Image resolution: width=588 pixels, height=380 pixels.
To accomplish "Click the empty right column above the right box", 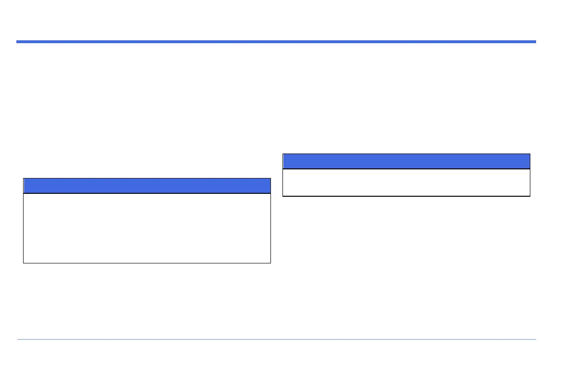I will pos(406,96).
